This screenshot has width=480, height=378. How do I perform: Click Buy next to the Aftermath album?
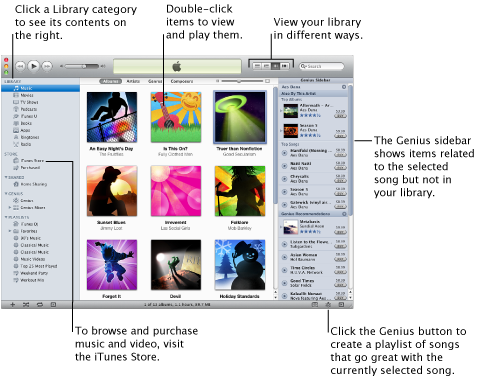tap(340, 116)
